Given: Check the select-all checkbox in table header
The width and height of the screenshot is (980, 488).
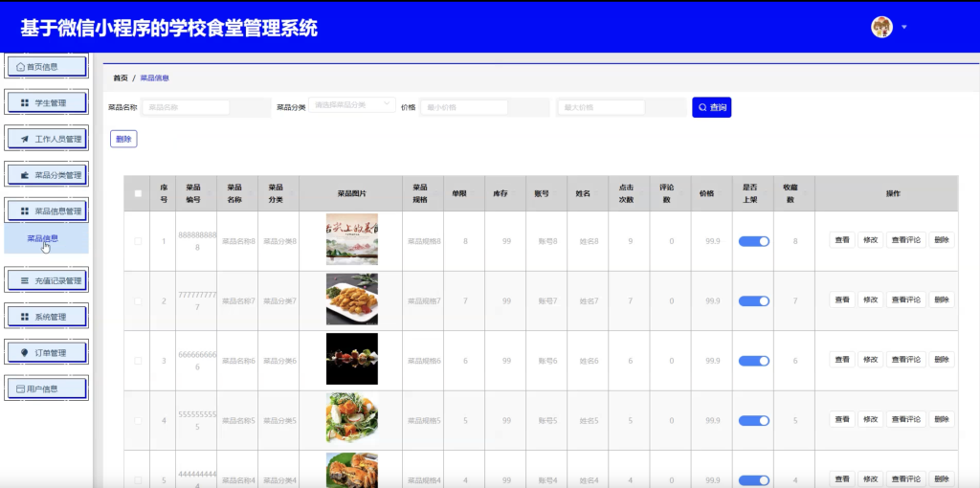Looking at the screenshot, I should click(138, 193).
